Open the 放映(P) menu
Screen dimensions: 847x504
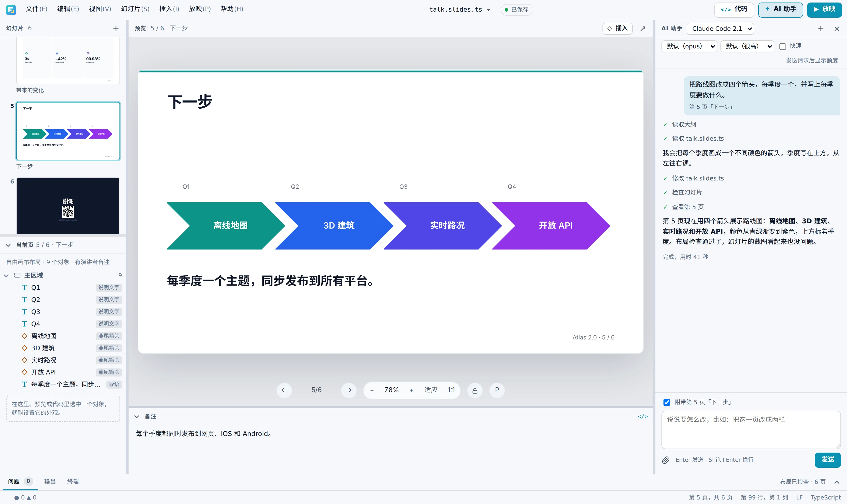(200, 9)
